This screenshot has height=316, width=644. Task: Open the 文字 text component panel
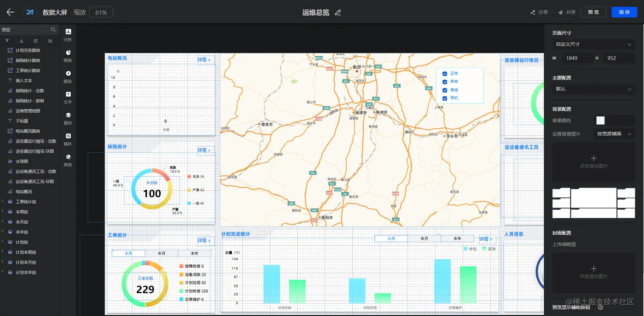coord(68,97)
